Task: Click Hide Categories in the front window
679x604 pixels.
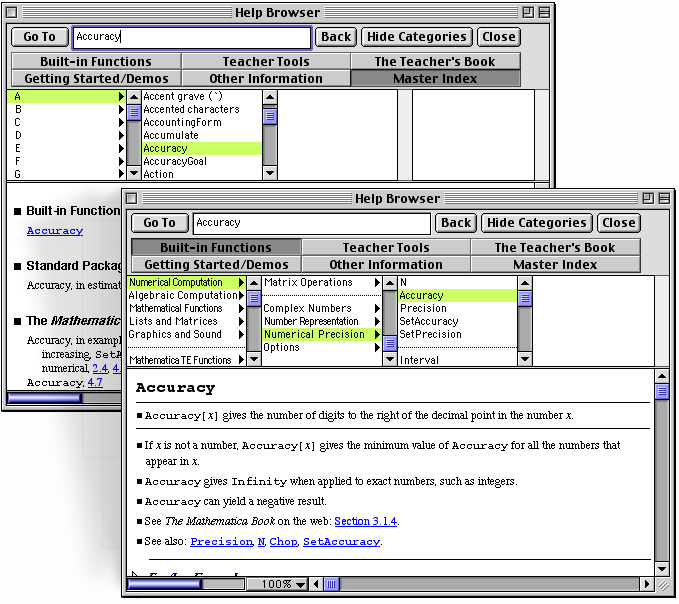Action: [537, 223]
